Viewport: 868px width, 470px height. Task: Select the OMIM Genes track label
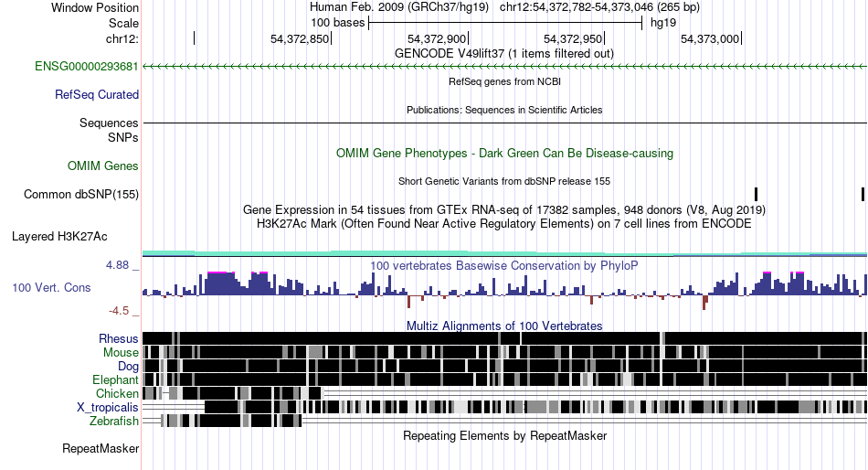(x=103, y=166)
